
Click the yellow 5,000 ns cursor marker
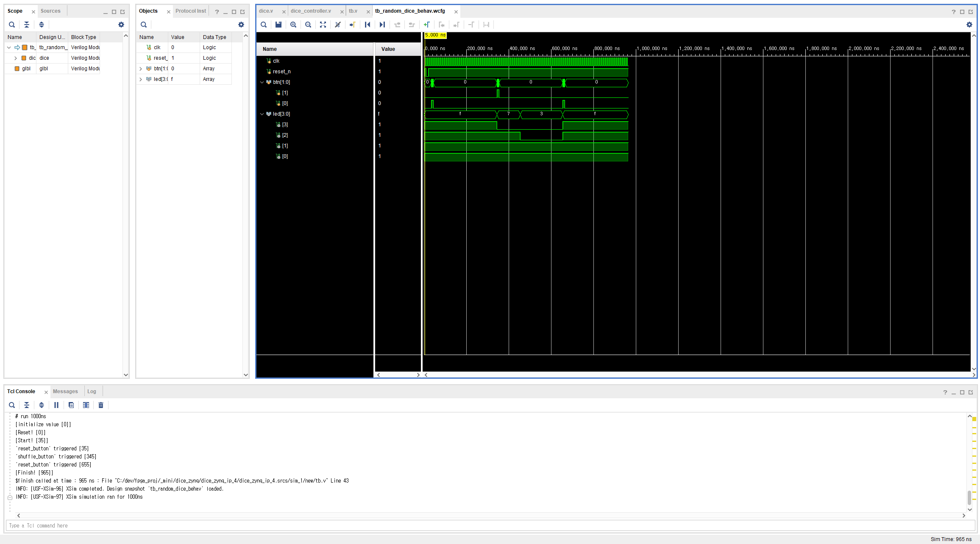pos(435,35)
